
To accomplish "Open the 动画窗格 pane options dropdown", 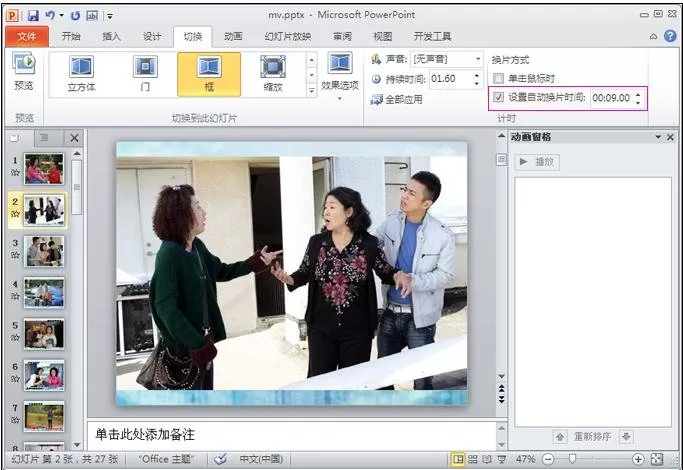I will coord(658,137).
